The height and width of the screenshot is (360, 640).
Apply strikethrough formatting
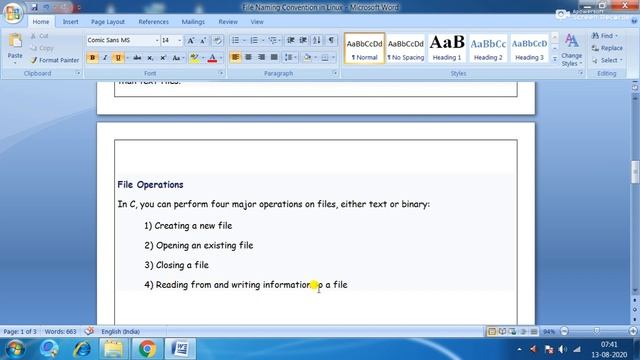(137, 58)
